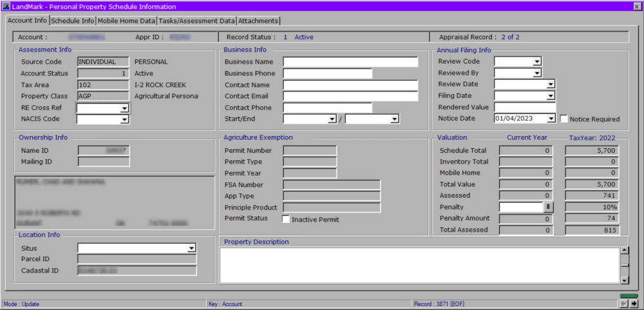
Task: Click the Contact Email field
Action: click(350, 96)
